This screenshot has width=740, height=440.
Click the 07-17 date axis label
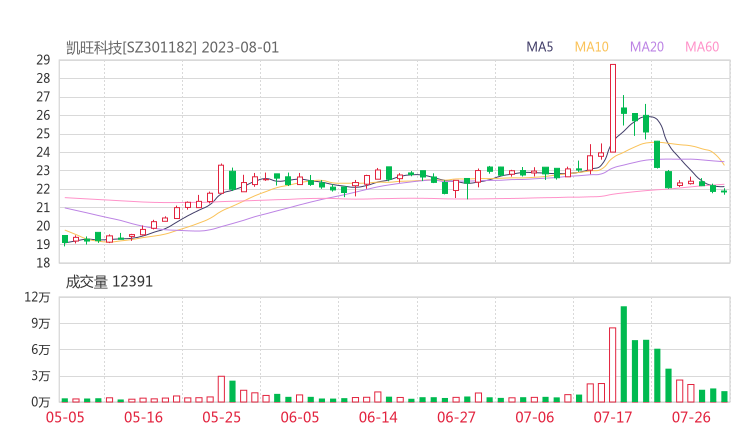click(613, 417)
